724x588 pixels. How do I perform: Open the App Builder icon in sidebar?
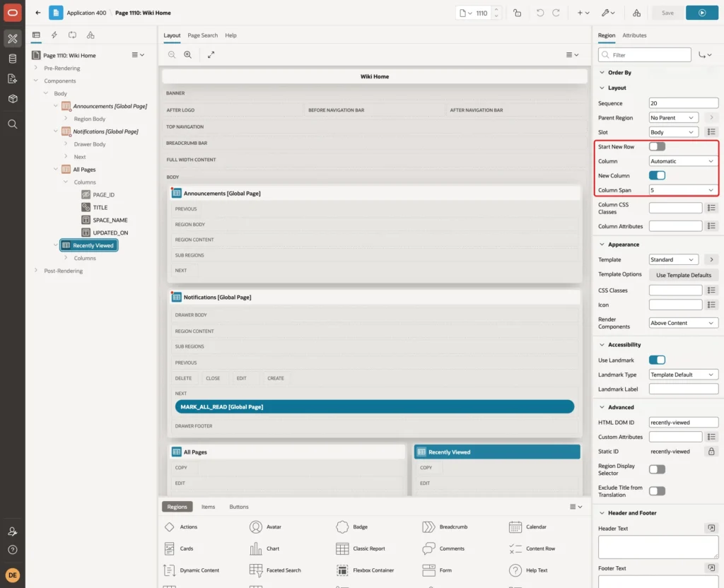pos(13,38)
